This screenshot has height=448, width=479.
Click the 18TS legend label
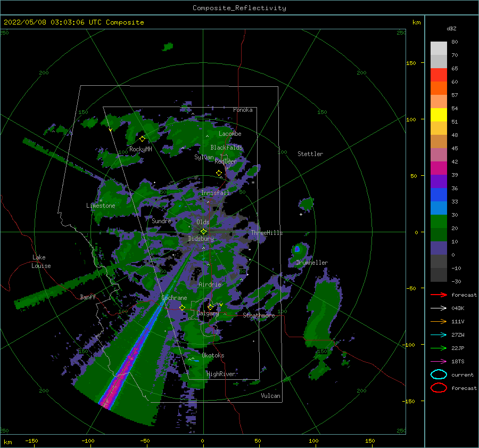[458, 362]
